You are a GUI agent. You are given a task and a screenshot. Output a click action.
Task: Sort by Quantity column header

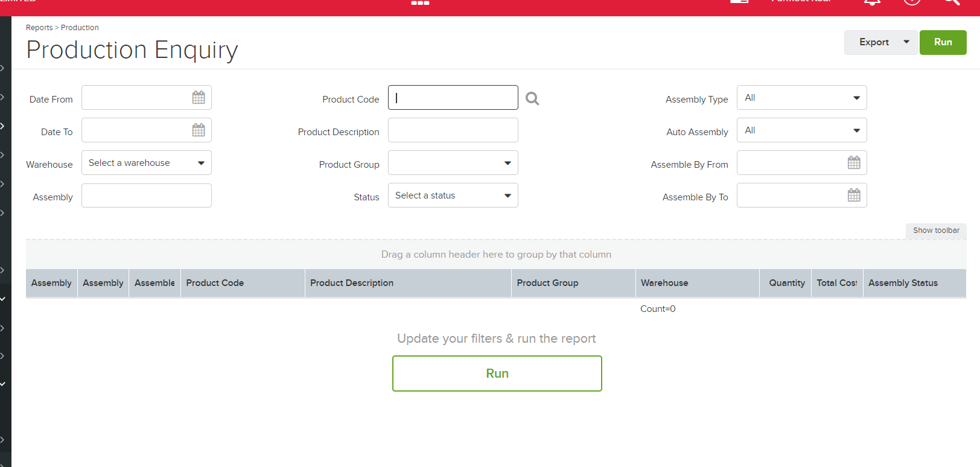(x=785, y=283)
